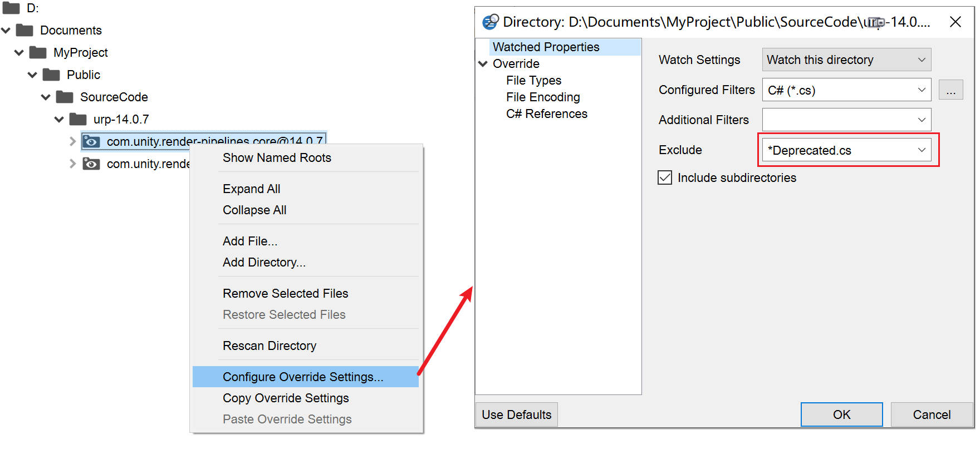Collapse the Documents tree node
This screenshot has height=449, width=980.
pyautogui.click(x=6, y=30)
